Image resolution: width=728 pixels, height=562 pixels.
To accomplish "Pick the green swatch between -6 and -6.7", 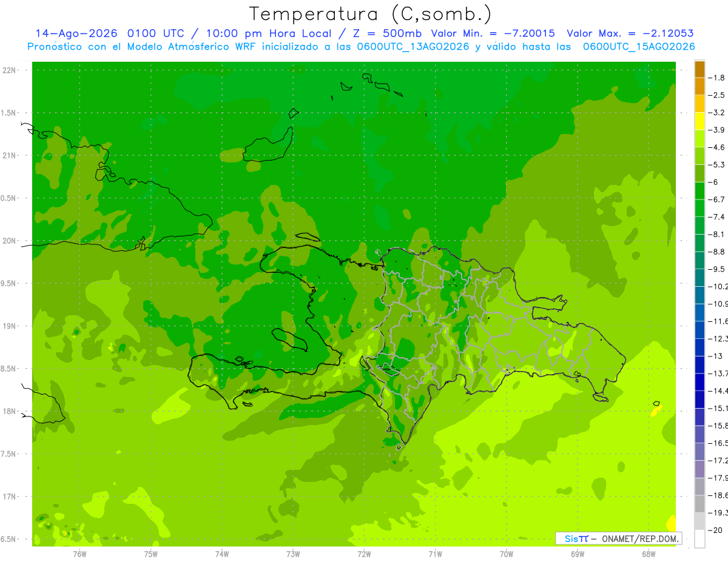I will coord(699,191).
